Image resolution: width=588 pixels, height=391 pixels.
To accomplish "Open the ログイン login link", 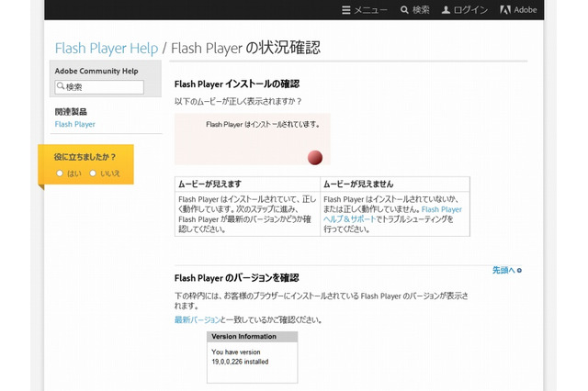I will [x=465, y=10].
